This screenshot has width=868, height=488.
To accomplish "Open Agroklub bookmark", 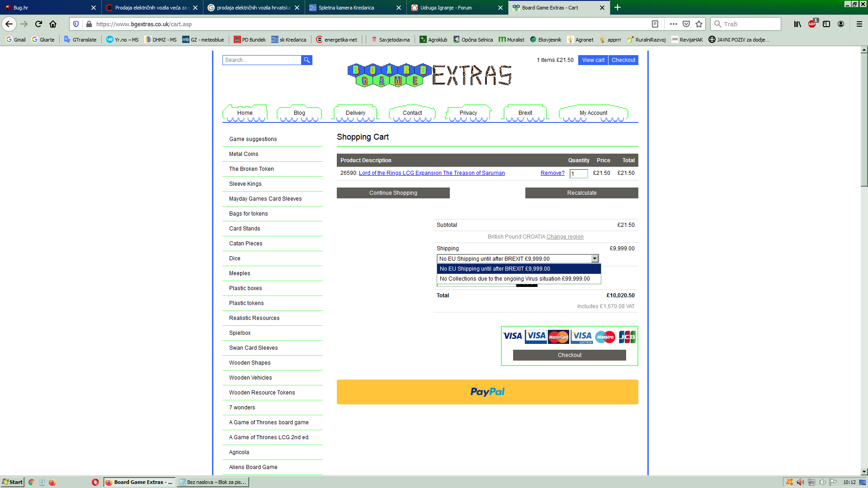I will (433, 40).
